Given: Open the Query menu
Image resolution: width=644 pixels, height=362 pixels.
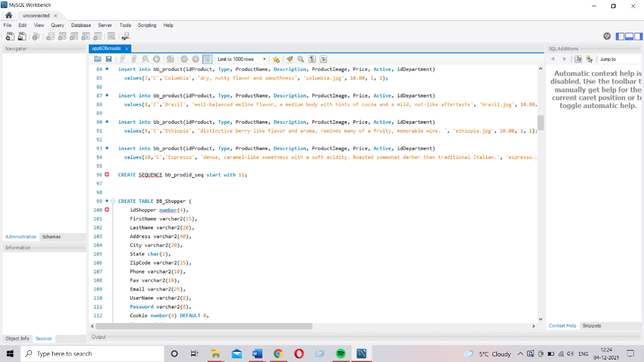Looking at the screenshot, I should pyautogui.click(x=57, y=25).
